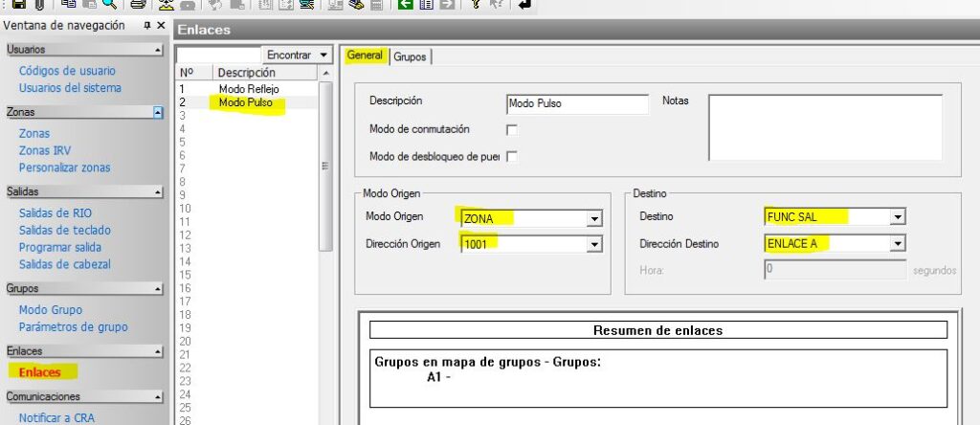
Task: Open Zonas IRV link
Action: click(45, 150)
